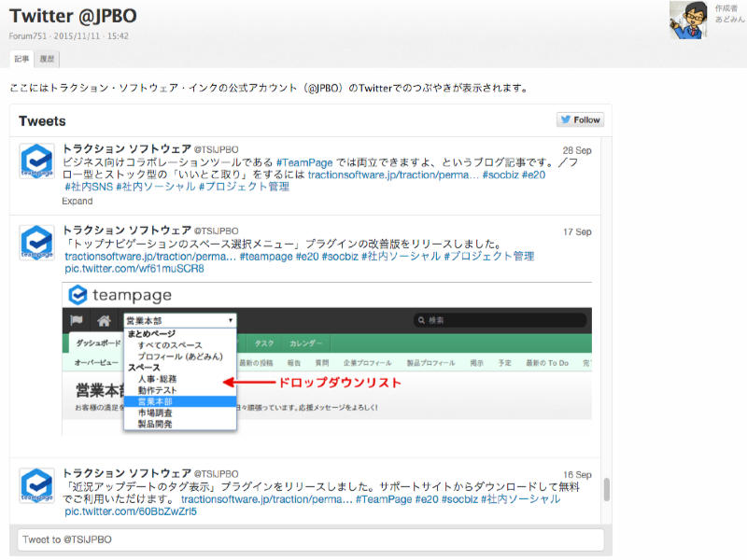Expand the 28 Sep tweet
This screenshot has width=747, height=560.
[x=78, y=201]
